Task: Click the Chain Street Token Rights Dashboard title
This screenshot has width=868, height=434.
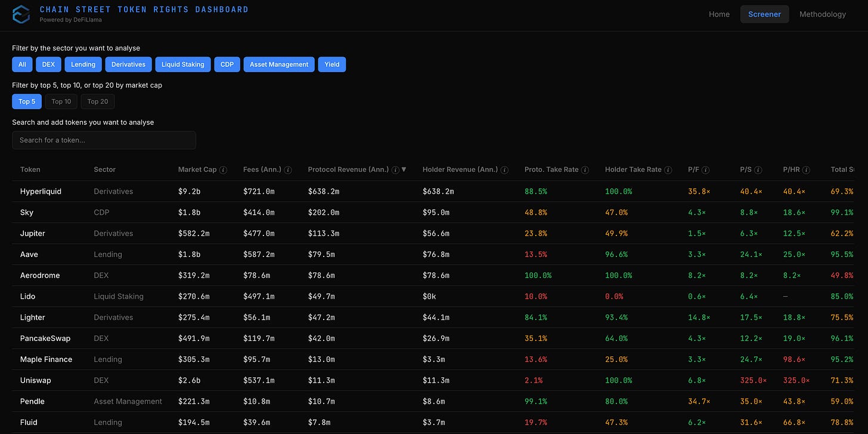Action: point(144,10)
